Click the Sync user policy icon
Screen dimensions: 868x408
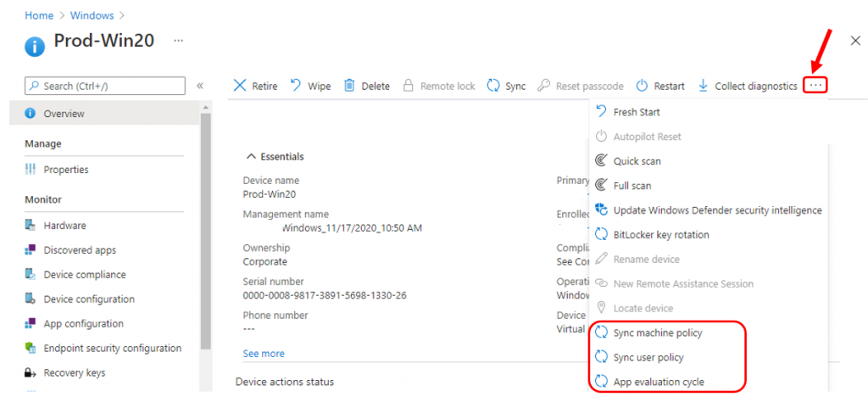pyautogui.click(x=601, y=357)
